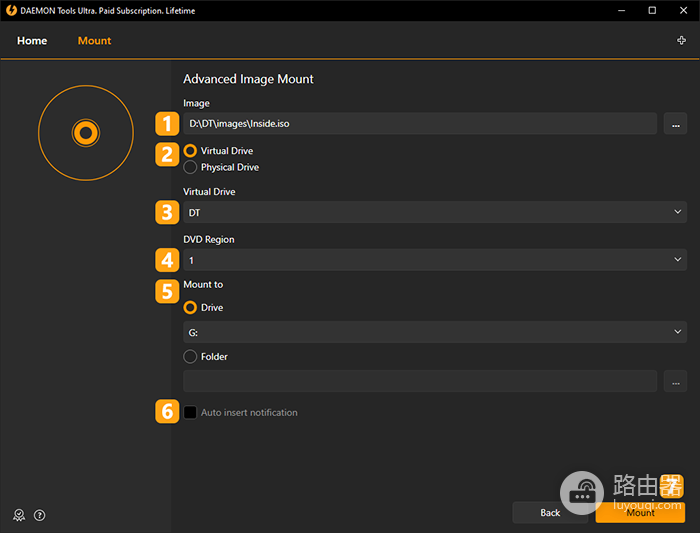Select the Folder mount target radio button
This screenshot has height=533, width=700.
coord(190,356)
